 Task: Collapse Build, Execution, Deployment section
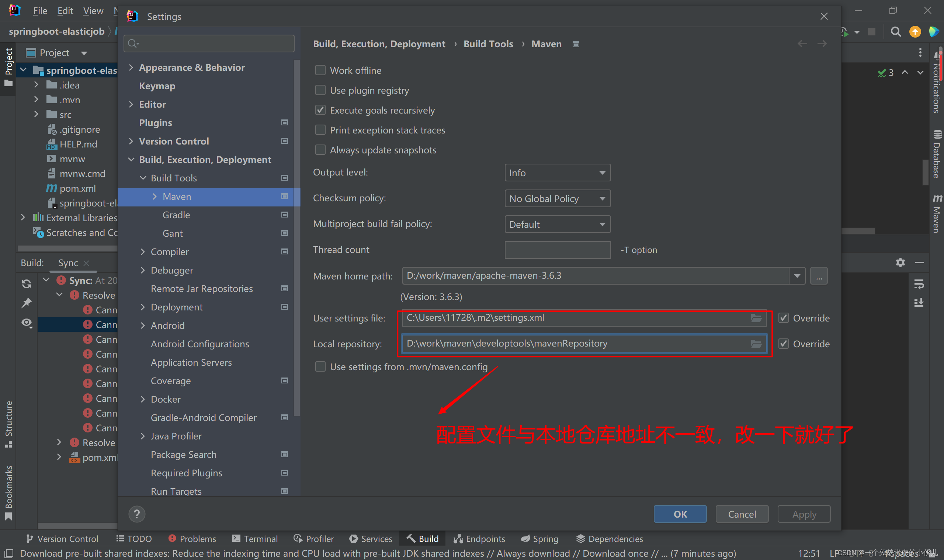pyautogui.click(x=131, y=159)
